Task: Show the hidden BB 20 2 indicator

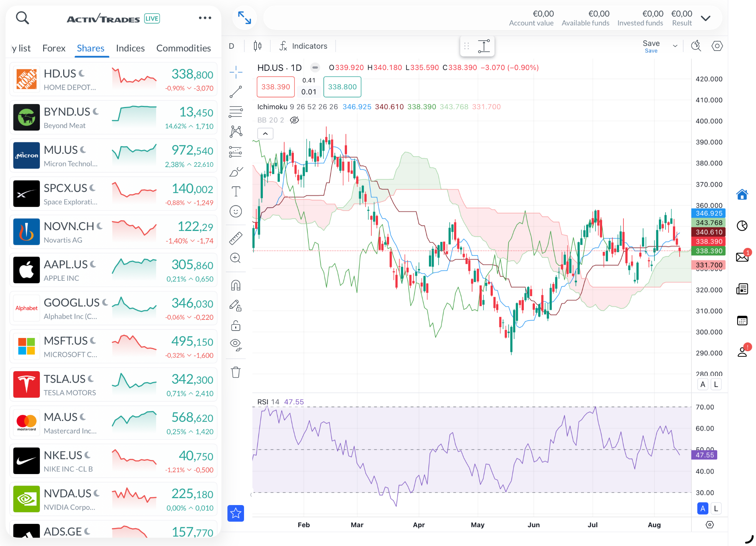Action: [x=294, y=120]
